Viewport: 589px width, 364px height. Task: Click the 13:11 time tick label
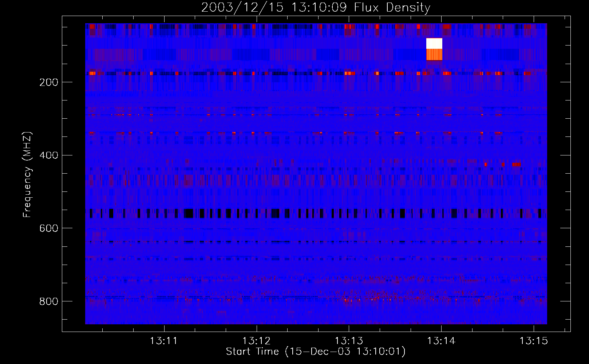click(x=164, y=341)
